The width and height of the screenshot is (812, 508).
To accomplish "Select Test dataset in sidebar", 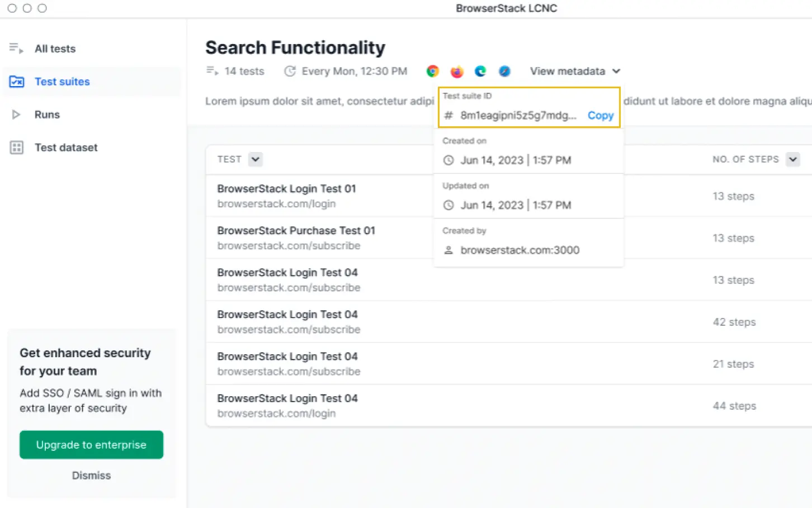I will click(x=66, y=148).
